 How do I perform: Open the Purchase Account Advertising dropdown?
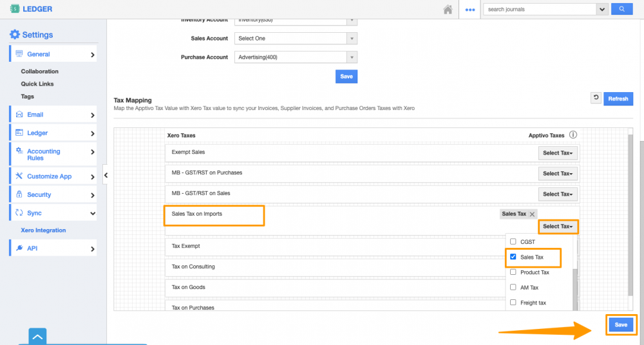[296, 57]
